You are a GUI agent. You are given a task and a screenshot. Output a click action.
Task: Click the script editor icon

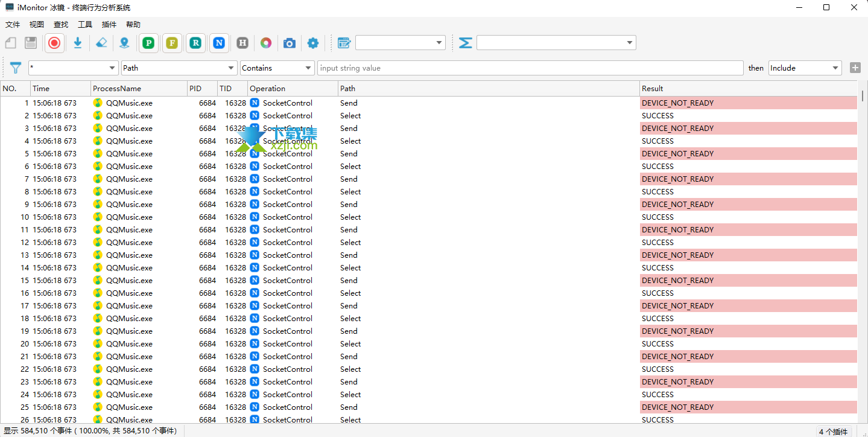click(x=344, y=43)
